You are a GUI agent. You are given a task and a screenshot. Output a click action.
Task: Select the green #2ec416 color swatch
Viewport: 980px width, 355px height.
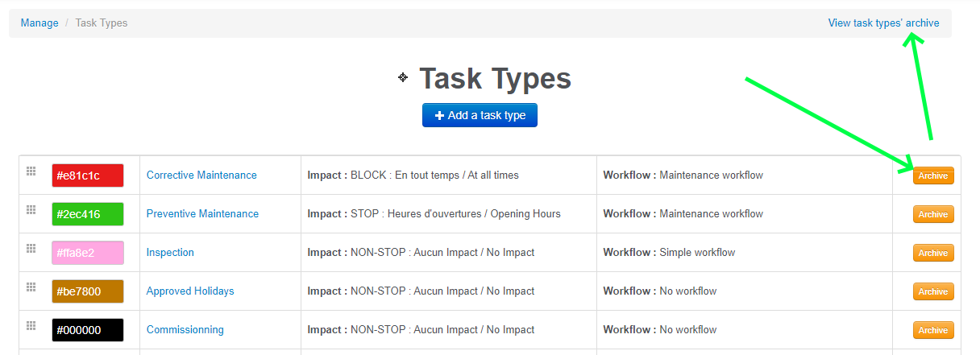tap(88, 214)
